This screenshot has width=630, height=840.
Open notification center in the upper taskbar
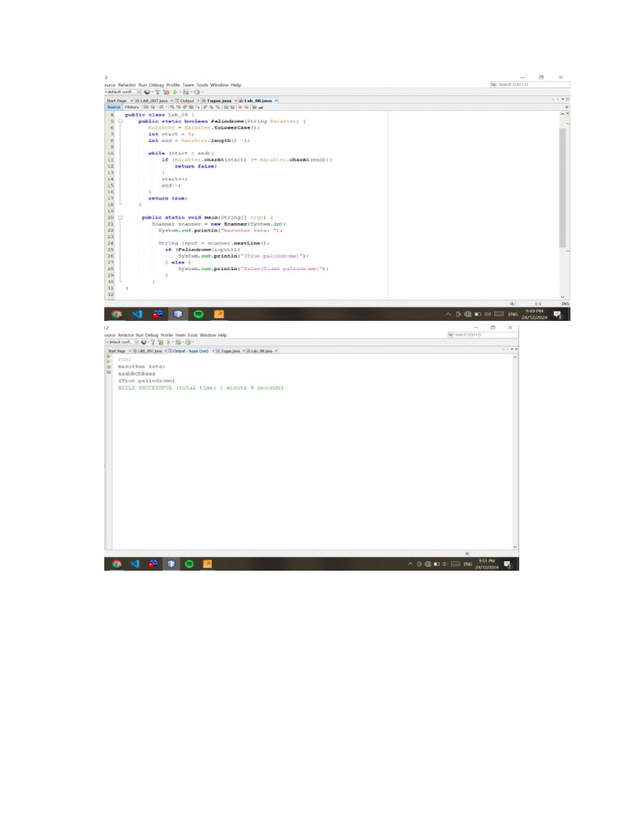tap(557, 315)
